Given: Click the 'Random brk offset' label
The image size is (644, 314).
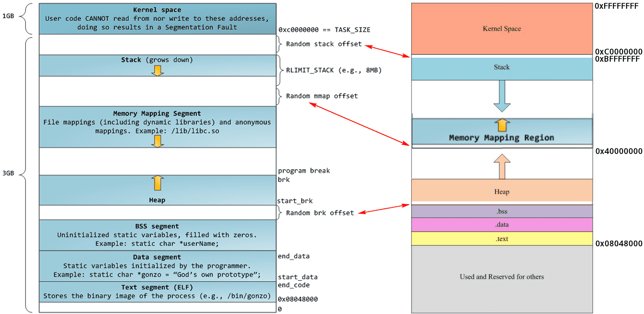Looking at the screenshot, I should 320,213.
